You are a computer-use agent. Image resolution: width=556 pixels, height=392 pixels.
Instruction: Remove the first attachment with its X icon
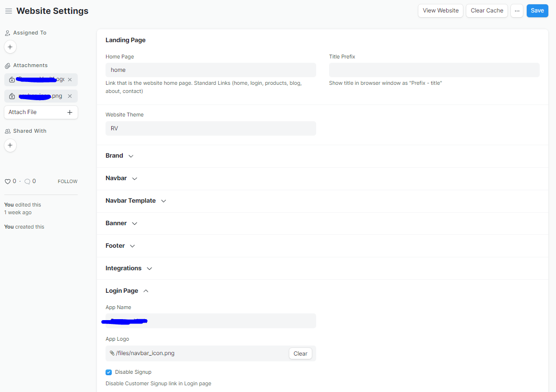click(70, 80)
